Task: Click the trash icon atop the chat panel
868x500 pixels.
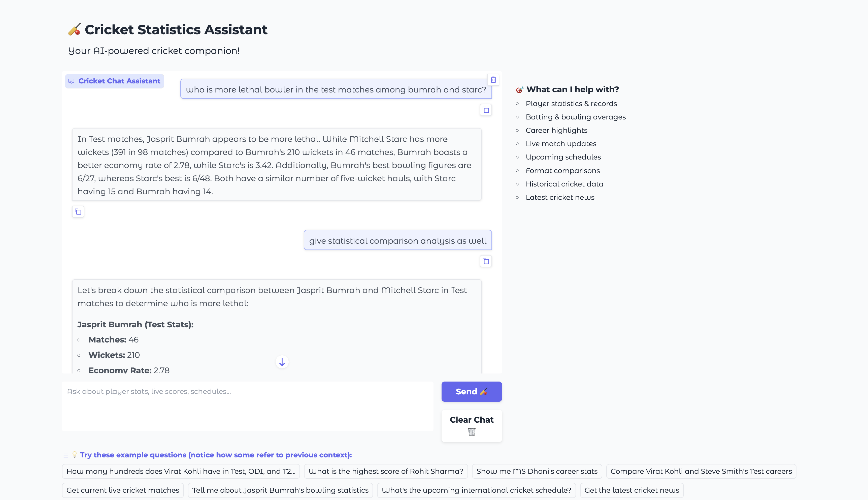Action: tap(493, 80)
